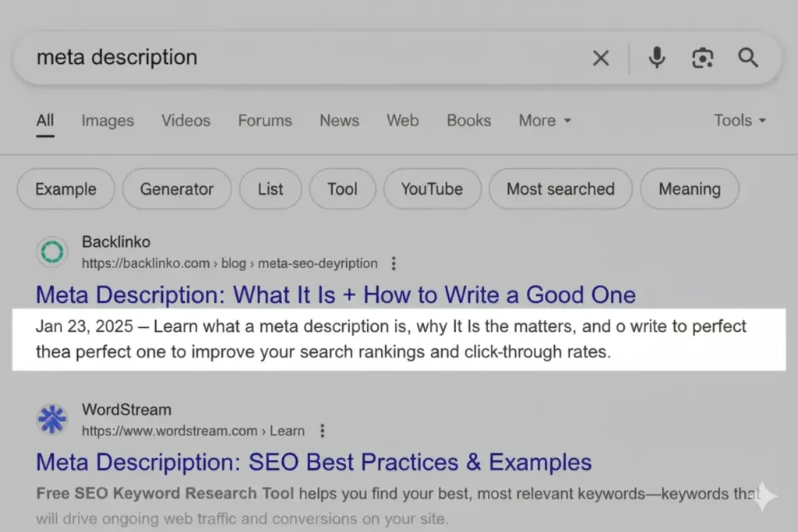Viewport: 798px width, 532px height.
Task: Switch to the Images tab
Action: (107, 121)
